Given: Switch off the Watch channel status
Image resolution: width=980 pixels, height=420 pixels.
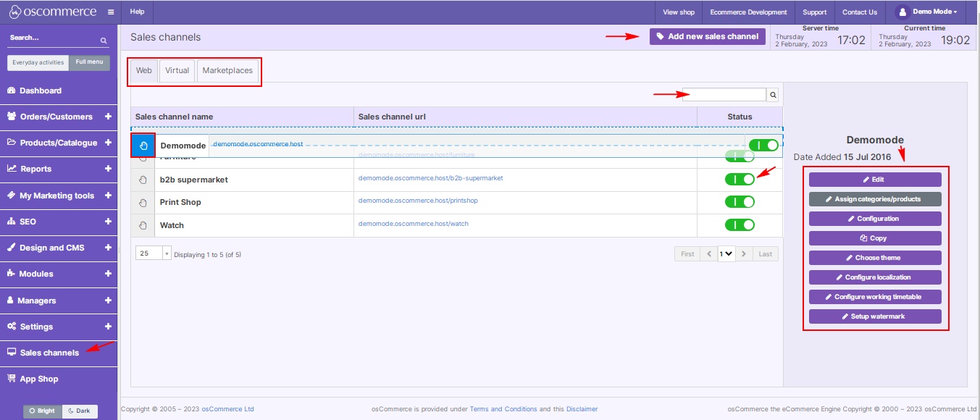Looking at the screenshot, I should pos(740,225).
